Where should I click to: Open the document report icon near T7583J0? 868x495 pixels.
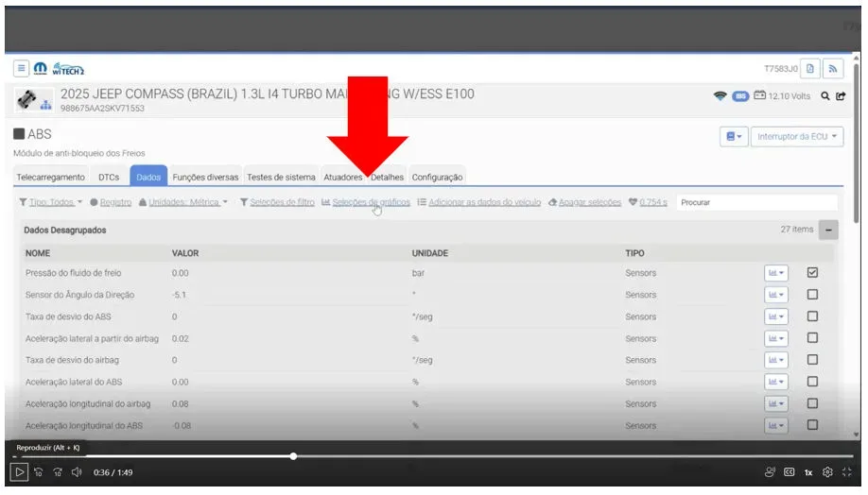810,69
